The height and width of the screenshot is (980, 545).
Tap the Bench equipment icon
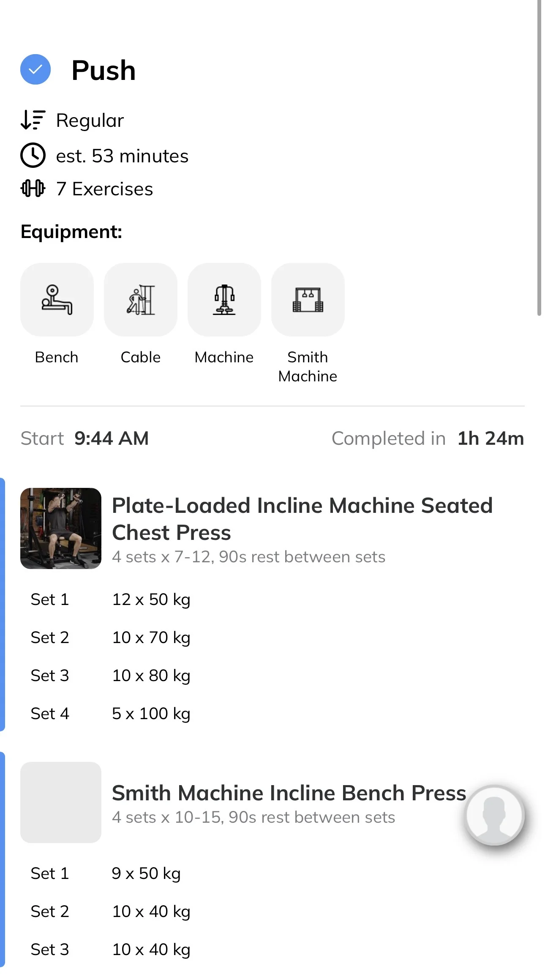(57, 300)
